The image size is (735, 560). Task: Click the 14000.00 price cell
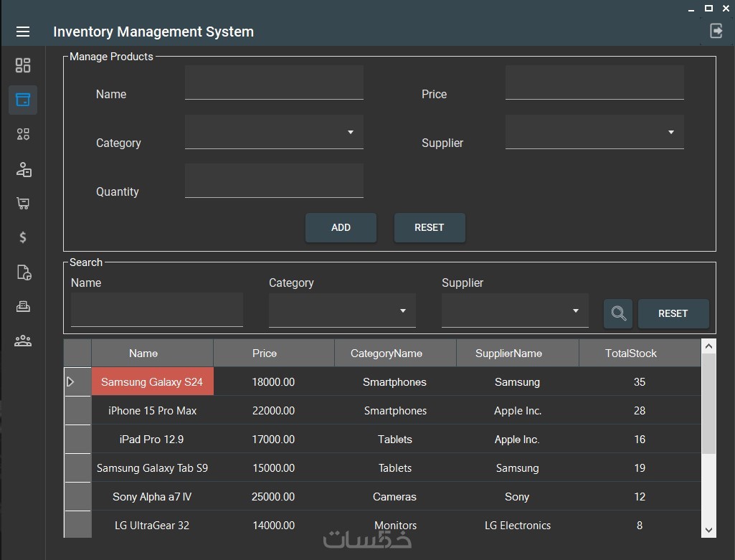274,525
